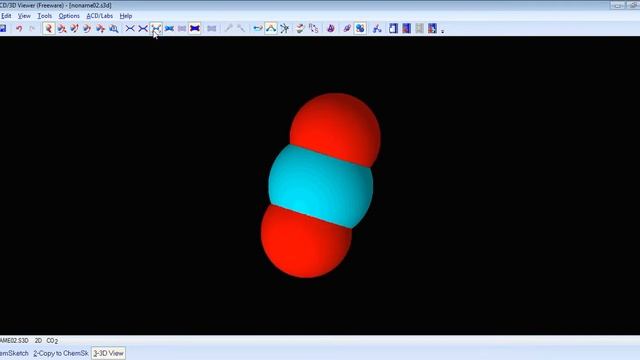Switch display to solid blue Spacefill mode
This screenshot has width=640, height=360.
point(169,28)
